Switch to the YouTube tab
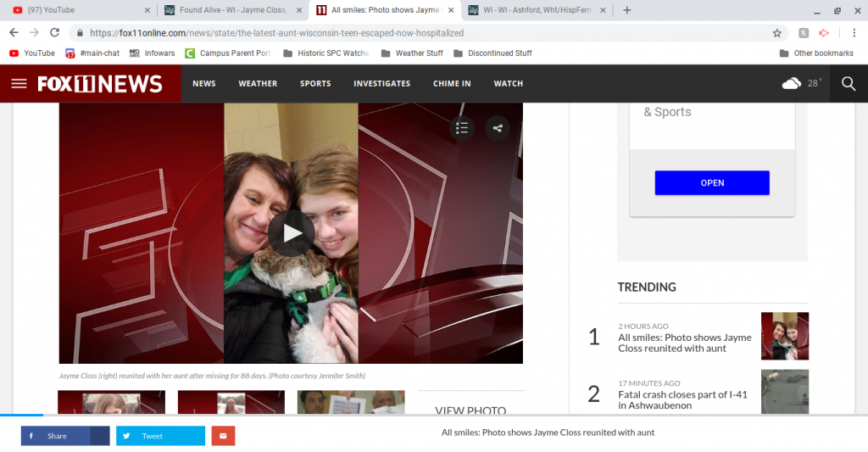Screen dimensions: 868x452 [76, 10]
